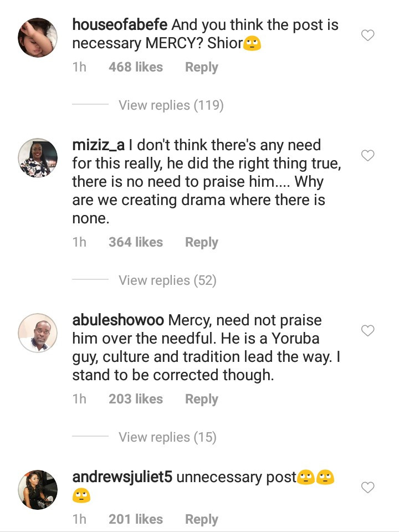Reply to miziz_a's comment

coord(201,243)
